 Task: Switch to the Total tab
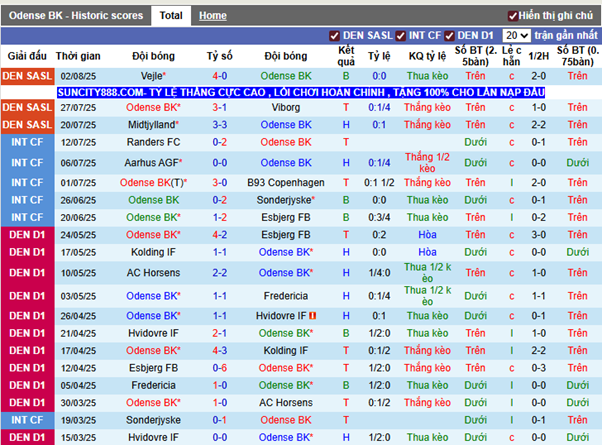[171, 16]
